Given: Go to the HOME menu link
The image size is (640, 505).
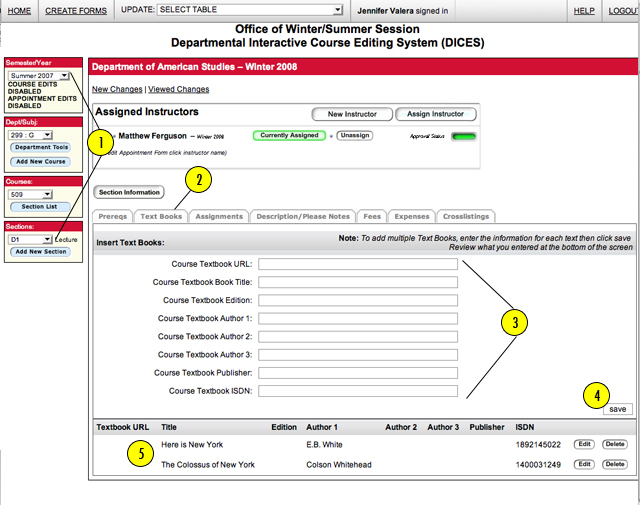Looking at the screenshot, I should click(x=19, y=11).
